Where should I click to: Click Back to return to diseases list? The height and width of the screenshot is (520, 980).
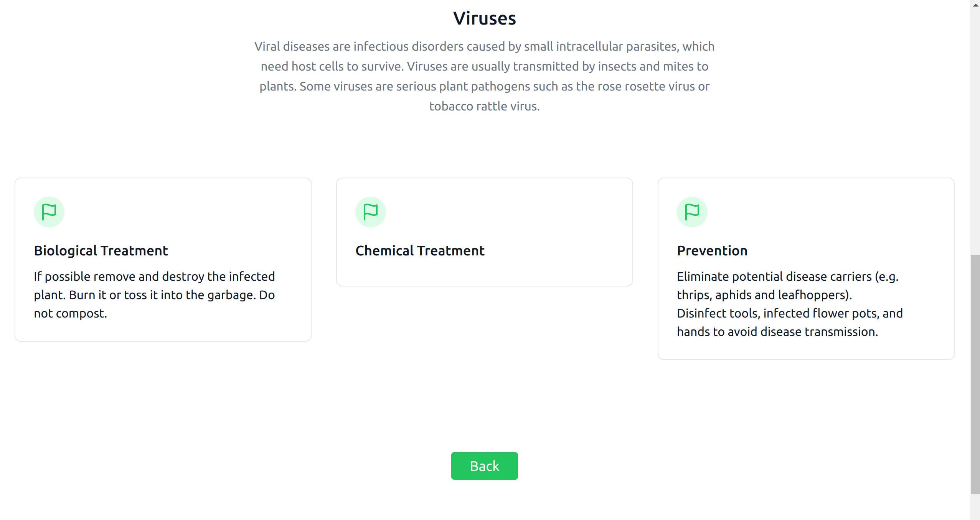[484, 466]
